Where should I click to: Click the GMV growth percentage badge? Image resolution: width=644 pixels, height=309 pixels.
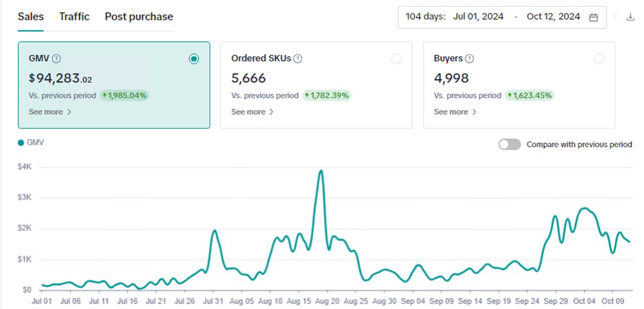click(x=124, y=95)
